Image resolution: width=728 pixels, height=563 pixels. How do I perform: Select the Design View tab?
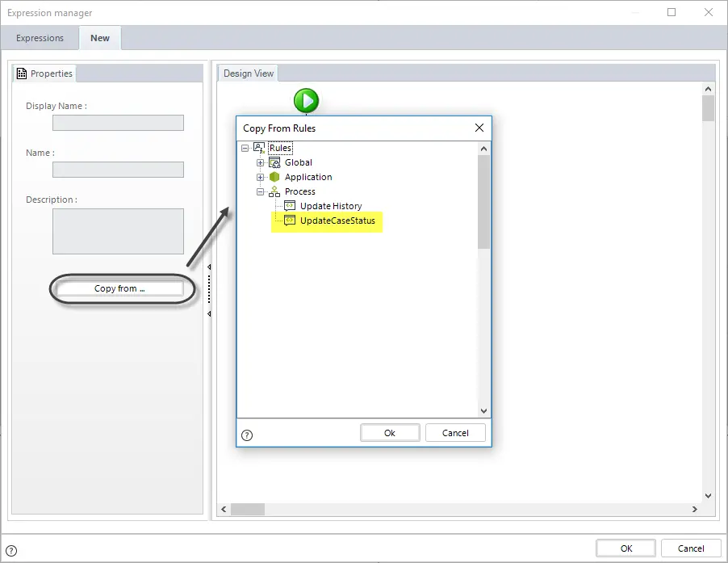click(x=249, y=74)
